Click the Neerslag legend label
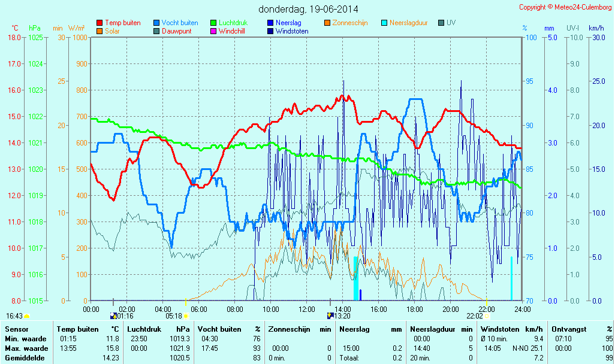Screen dimensions: 615x364 pos(288,23)
